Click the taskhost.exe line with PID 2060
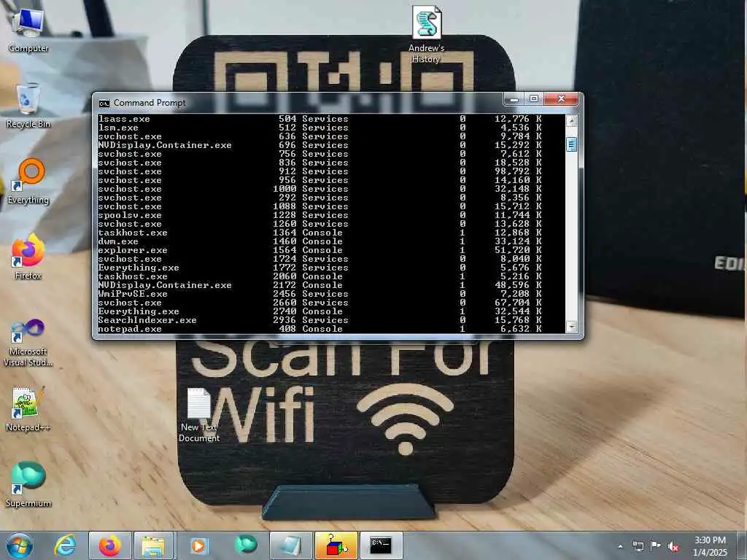 [320, 276]
